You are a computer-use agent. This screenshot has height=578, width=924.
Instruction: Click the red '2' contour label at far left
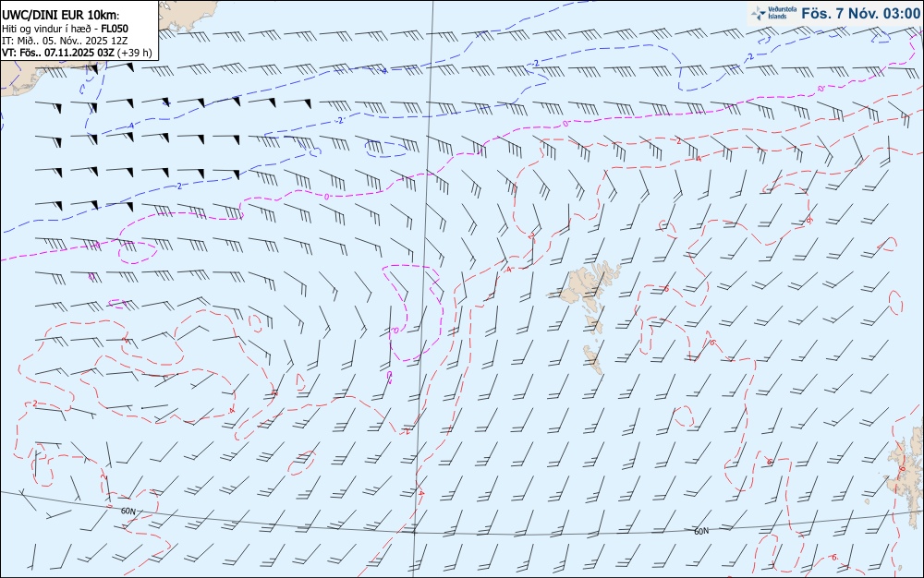[35, 403]
